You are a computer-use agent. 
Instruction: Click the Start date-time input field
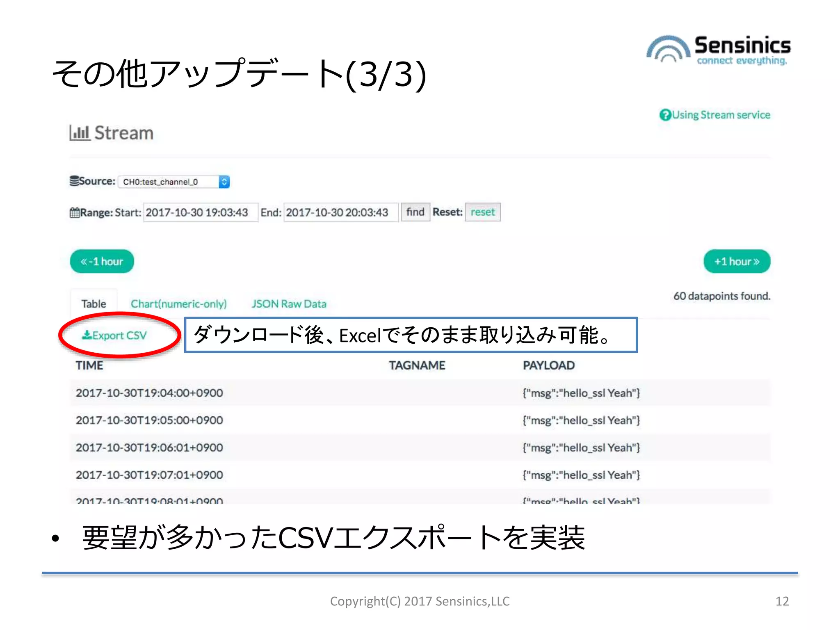200,212
